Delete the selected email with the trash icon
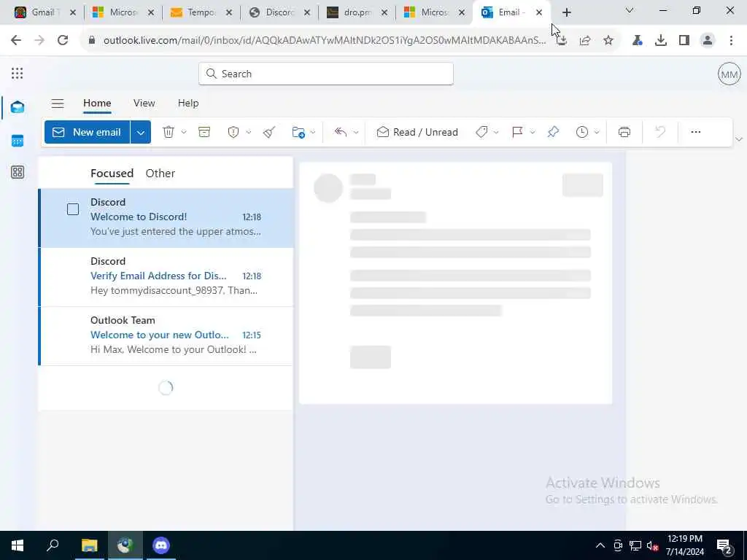The width and height of the screenshot is (747, 560). tap(169, 132)
